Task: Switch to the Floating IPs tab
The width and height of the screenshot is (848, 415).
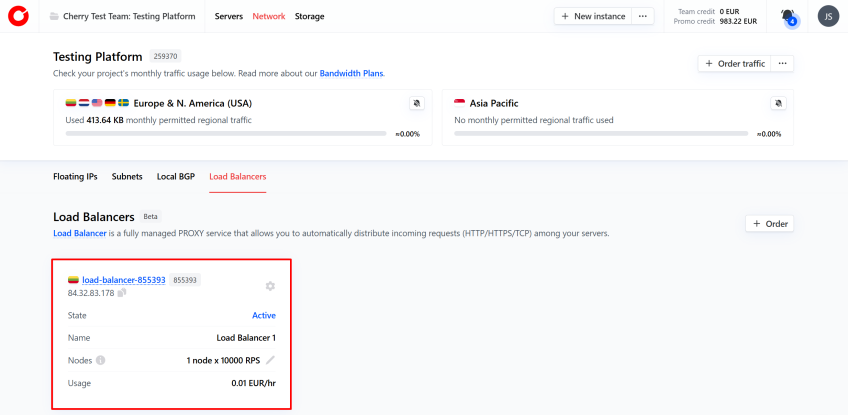Action: click(x=75, y=176)
